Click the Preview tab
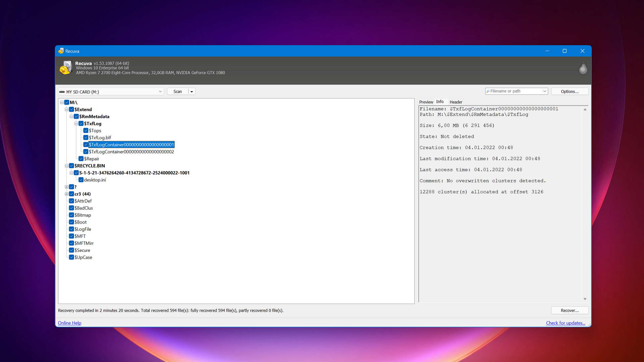The width and height of the screenshot is (644, 362). 426,102
